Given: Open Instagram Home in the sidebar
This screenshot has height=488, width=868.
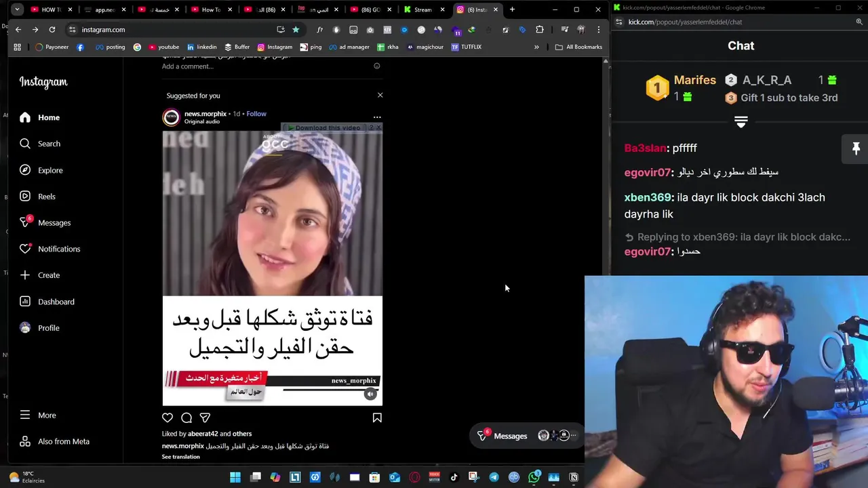Looking at the screenshot, I should coord(39,117).
